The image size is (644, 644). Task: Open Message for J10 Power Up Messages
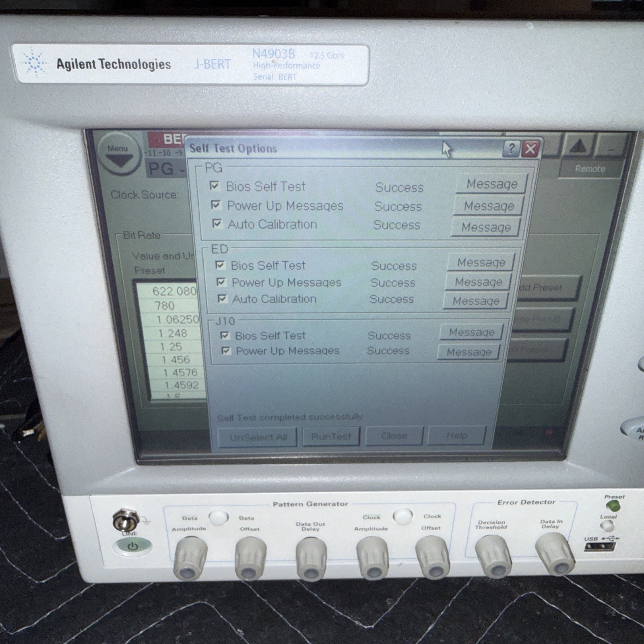point(469,352)
